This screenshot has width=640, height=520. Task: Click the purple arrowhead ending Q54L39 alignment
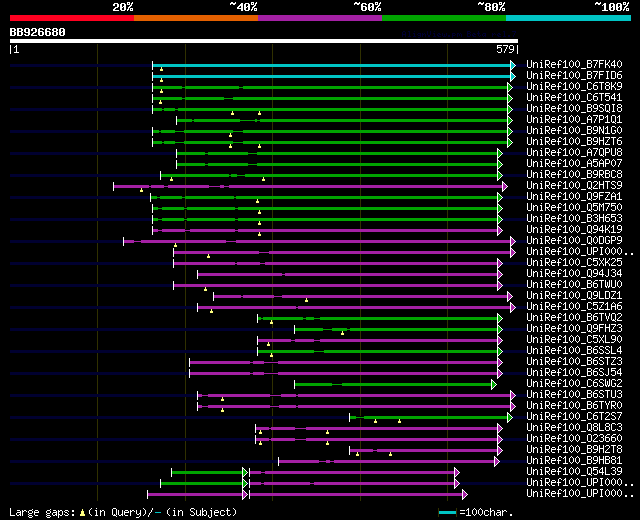coord(457,473)
